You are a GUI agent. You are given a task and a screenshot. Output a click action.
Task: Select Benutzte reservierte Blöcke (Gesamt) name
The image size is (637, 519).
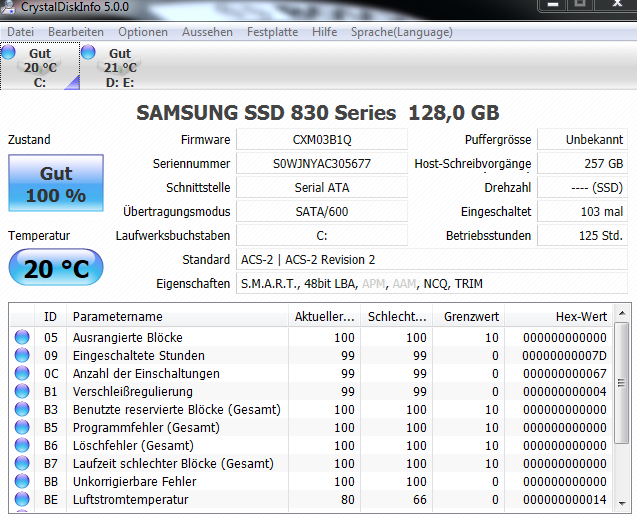[x=177, y=409]
